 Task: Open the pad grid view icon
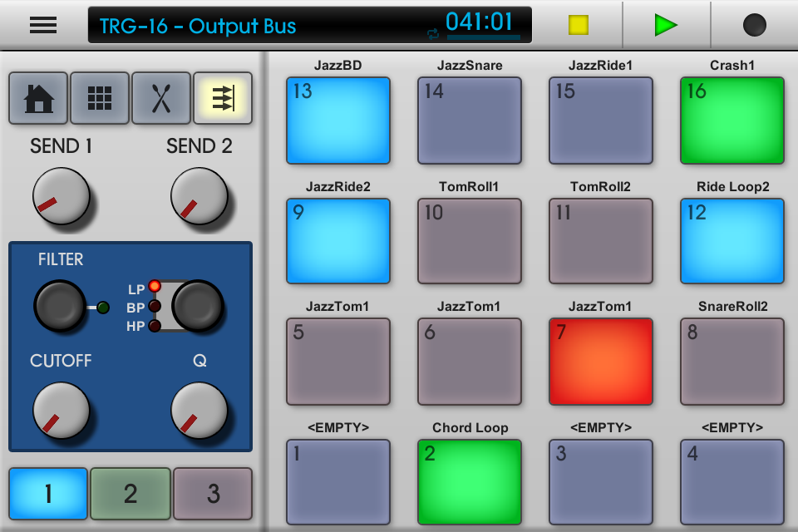(100, 99)
